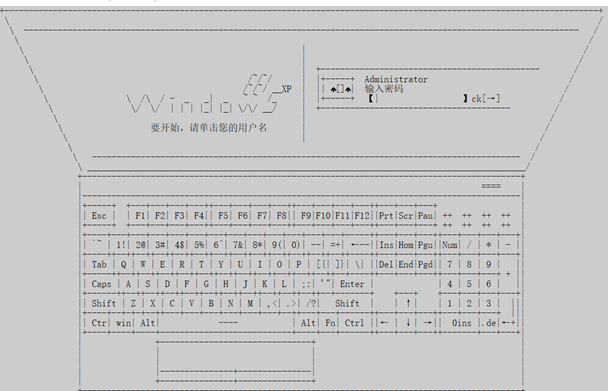
Task: Click the =+ key
Action: (335, 244)
